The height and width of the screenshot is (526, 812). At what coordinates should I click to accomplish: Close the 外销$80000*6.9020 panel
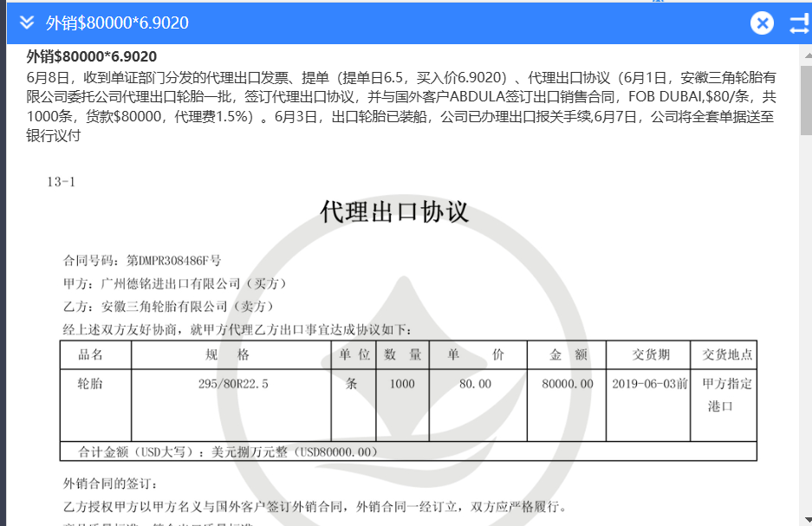(x=762, y=23)
